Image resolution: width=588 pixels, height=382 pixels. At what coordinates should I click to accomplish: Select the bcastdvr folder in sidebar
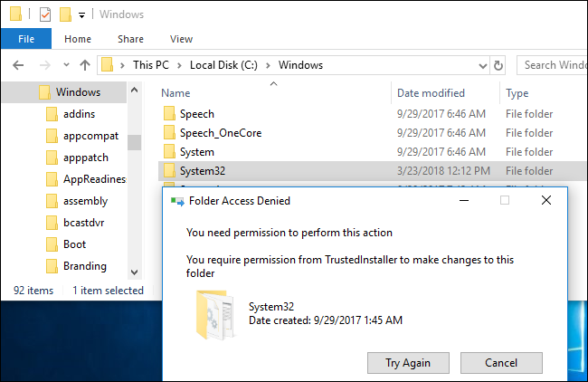tap(85, 223)
